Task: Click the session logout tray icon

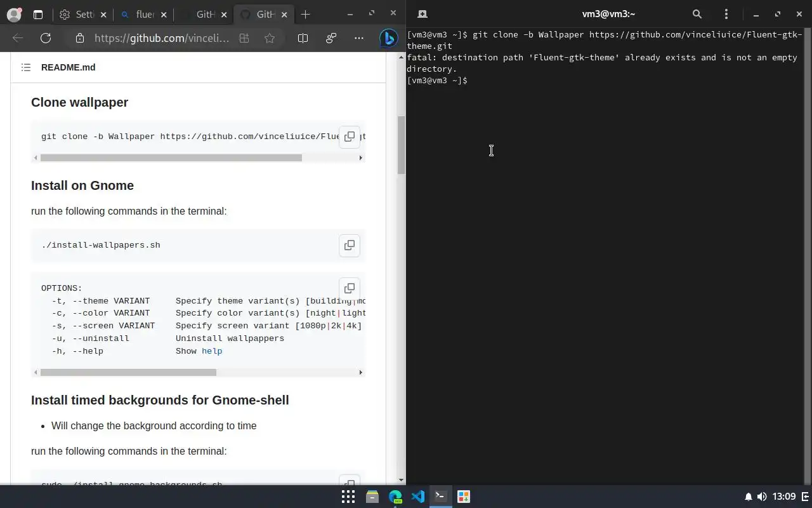Action: pyautogui.click(x=806, y=497)
